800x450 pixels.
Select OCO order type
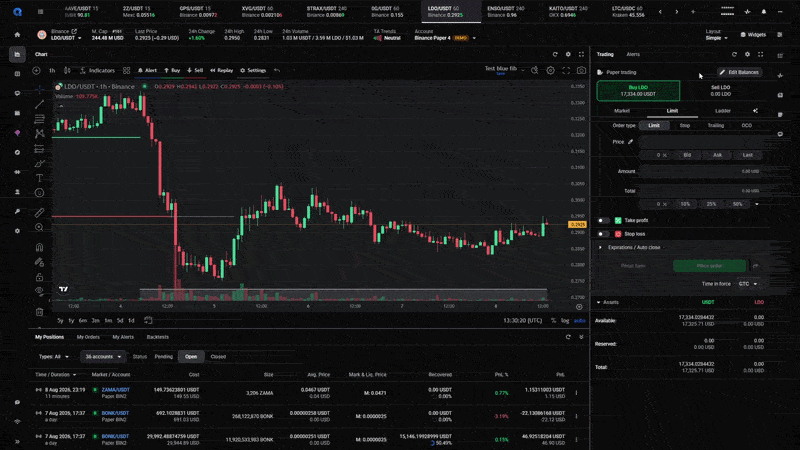pos(746,126)
